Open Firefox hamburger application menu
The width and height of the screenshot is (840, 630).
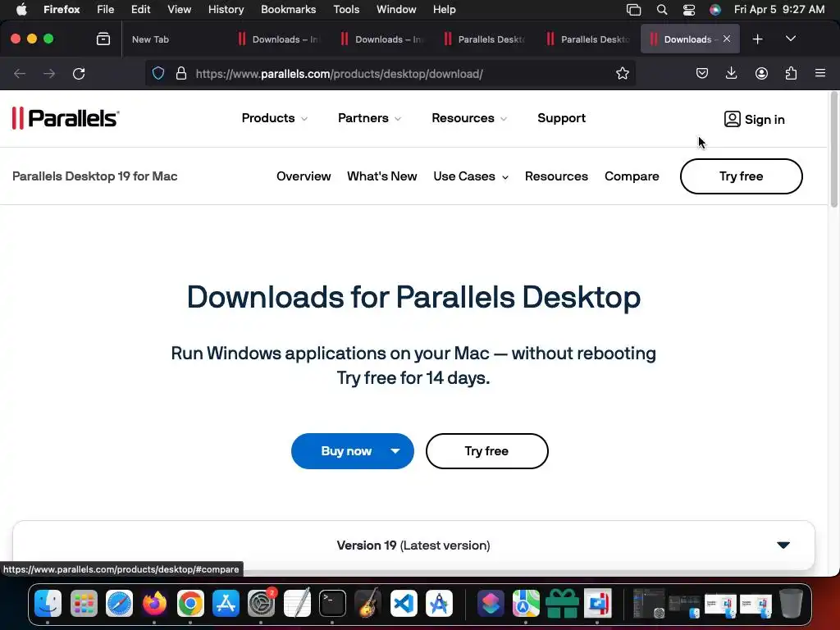[820, 73]
